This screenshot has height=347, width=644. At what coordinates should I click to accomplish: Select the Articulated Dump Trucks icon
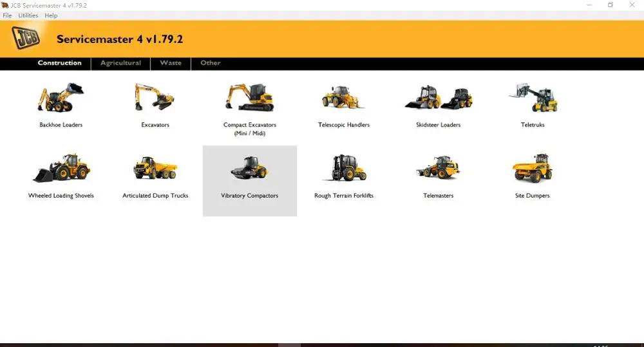(x=155, y=168)
